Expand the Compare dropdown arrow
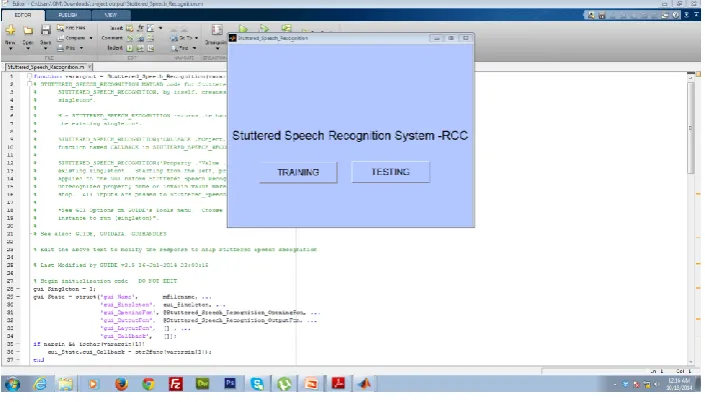Viewport: 705px width, 402px height. click(91, 38)
